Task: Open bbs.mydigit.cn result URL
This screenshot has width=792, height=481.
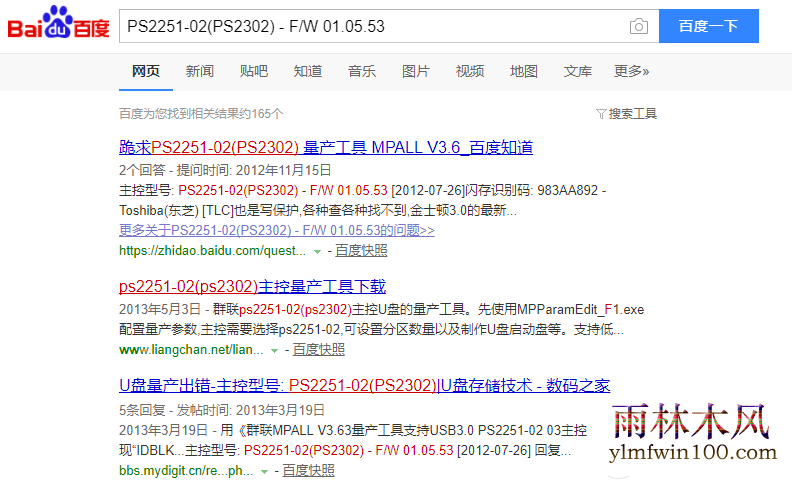Action: point(186,471)
